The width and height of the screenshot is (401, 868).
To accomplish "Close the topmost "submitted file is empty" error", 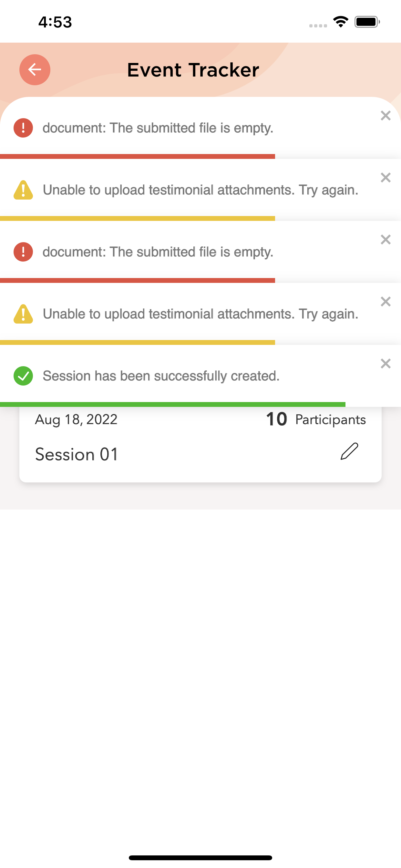I will pyautogui.click(x=386, y=116).
